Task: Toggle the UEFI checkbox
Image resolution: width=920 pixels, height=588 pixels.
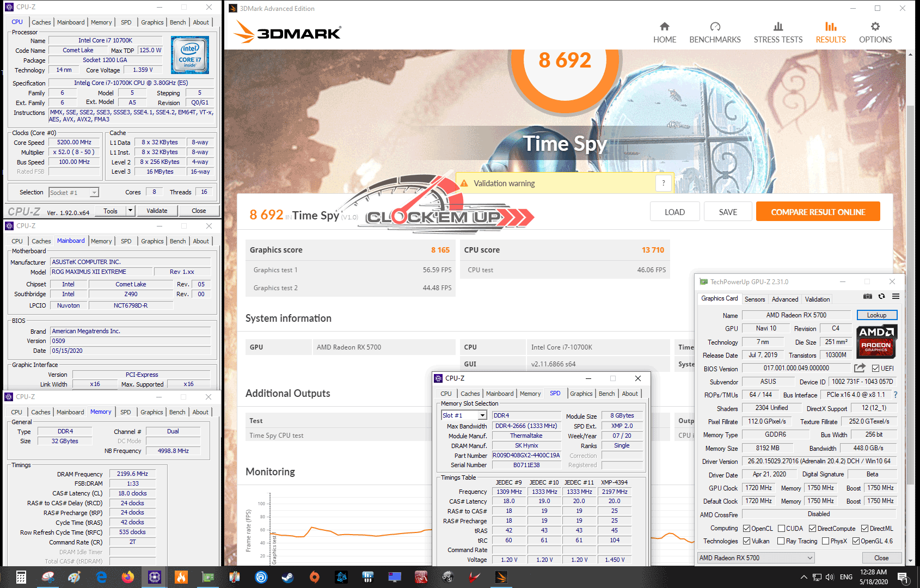Action: point(875,369)
